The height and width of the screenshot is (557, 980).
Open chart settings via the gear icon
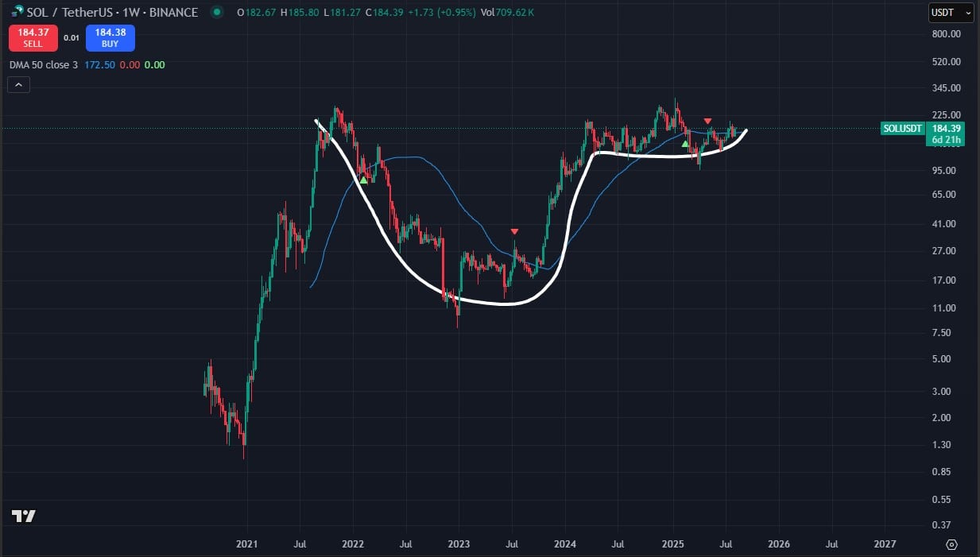(x=952, y=545)
